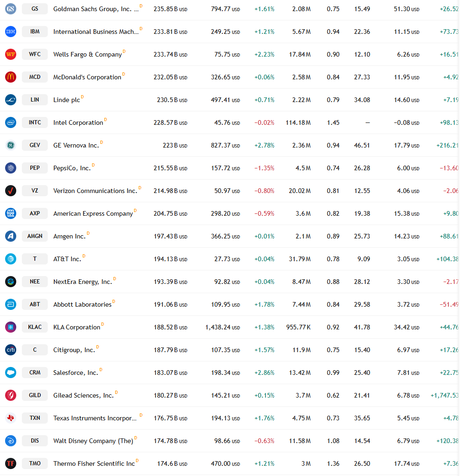The height and width of the screenshot is (476, 460).
Task: Open International Business Machines company link
Action: (96, 32)
